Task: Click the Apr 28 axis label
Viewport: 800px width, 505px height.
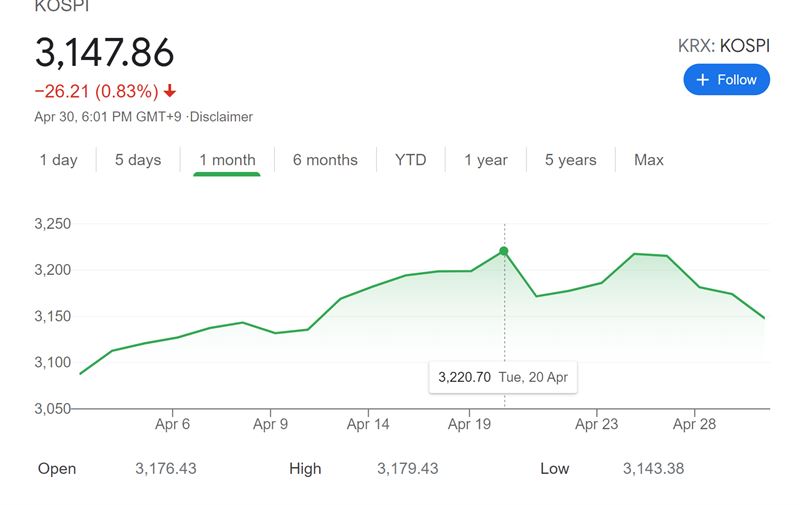Action: click(x=694, y=424)
